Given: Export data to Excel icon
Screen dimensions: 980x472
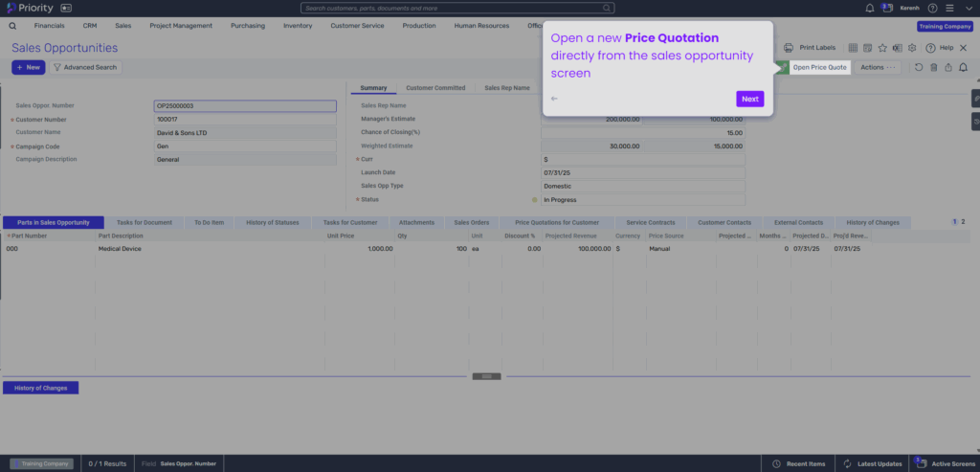Looking at the screenshot, I should (x=898, y=48).
